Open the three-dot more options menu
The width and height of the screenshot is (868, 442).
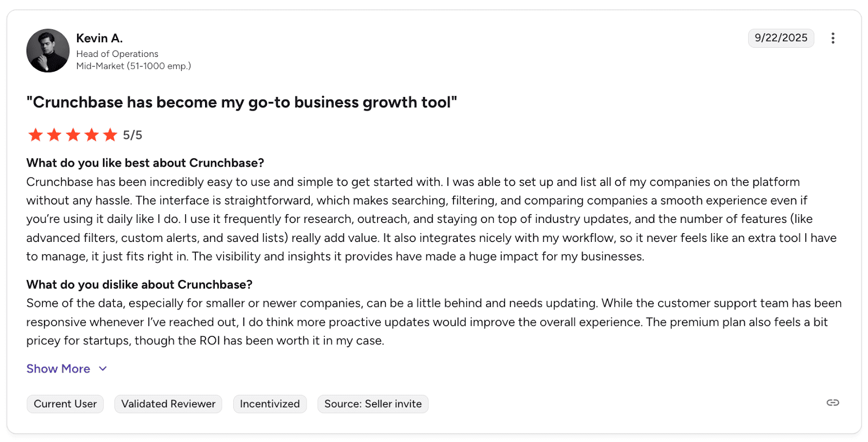click(833, 38)
